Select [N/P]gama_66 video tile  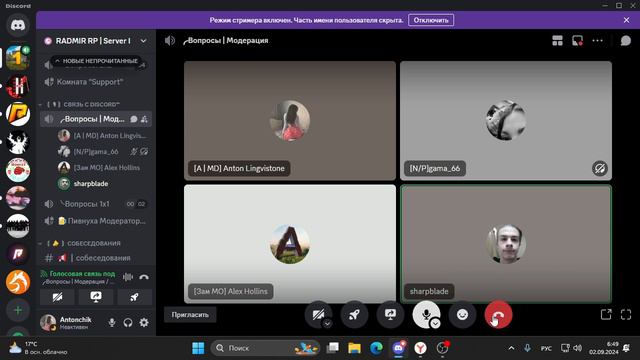506,120
